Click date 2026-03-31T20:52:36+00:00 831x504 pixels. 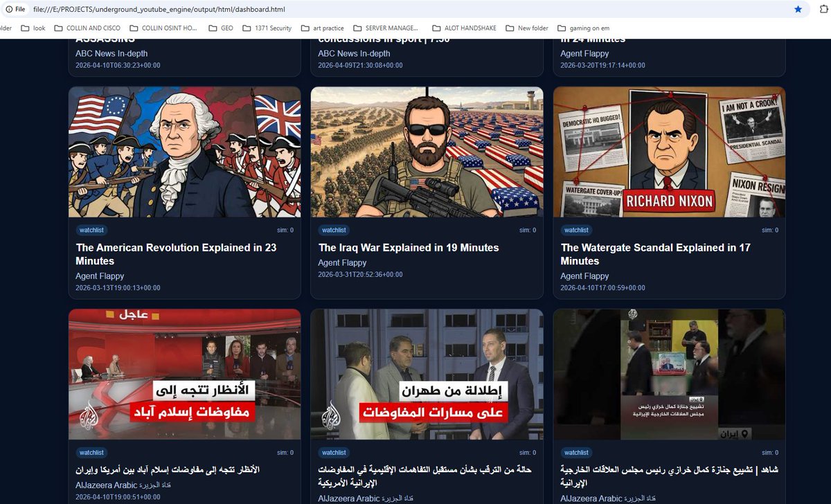pyautogui.click(x=360, y=275)
